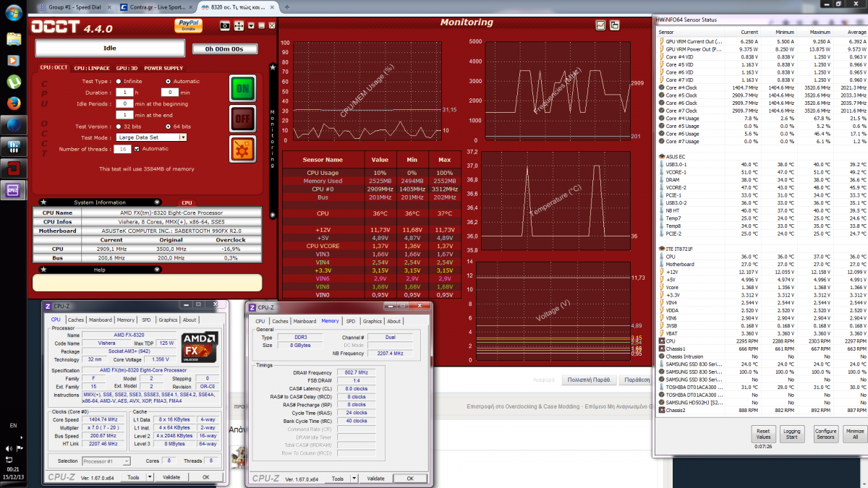Open the Caches tab in left CPU-Z window
This screenshot has height=488, width=868.
(x=76, y=320)
